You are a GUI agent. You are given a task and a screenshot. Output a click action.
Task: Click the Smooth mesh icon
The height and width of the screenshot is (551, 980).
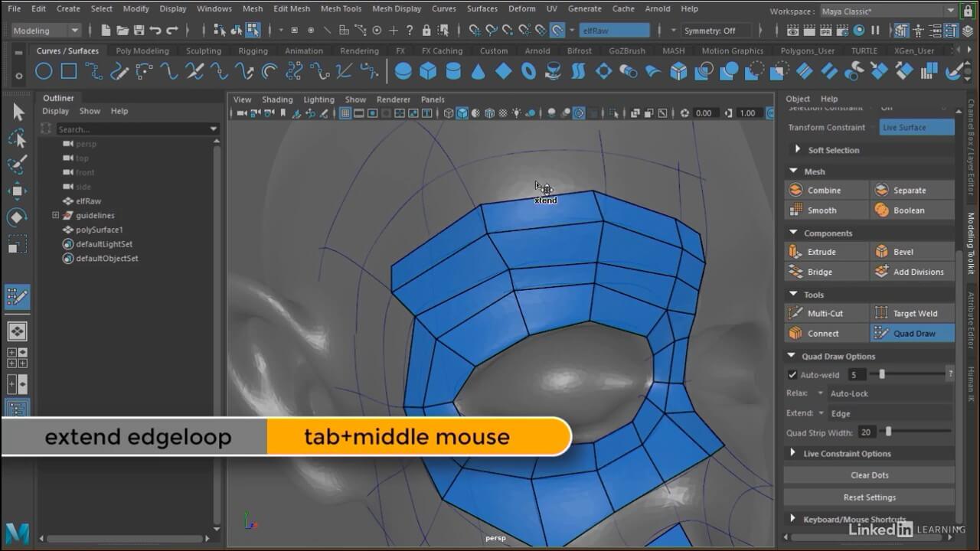click(795, 210)
